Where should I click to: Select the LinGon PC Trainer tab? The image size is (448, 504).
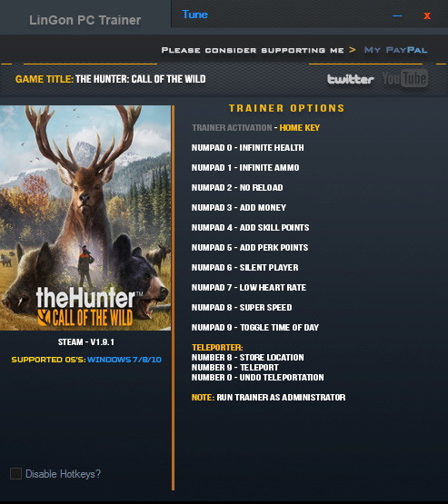click(85, 20)
